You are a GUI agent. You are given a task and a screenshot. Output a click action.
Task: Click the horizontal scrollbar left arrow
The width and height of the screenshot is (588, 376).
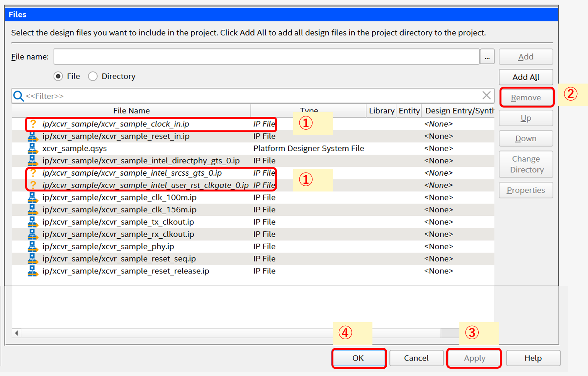coord(16,333)
